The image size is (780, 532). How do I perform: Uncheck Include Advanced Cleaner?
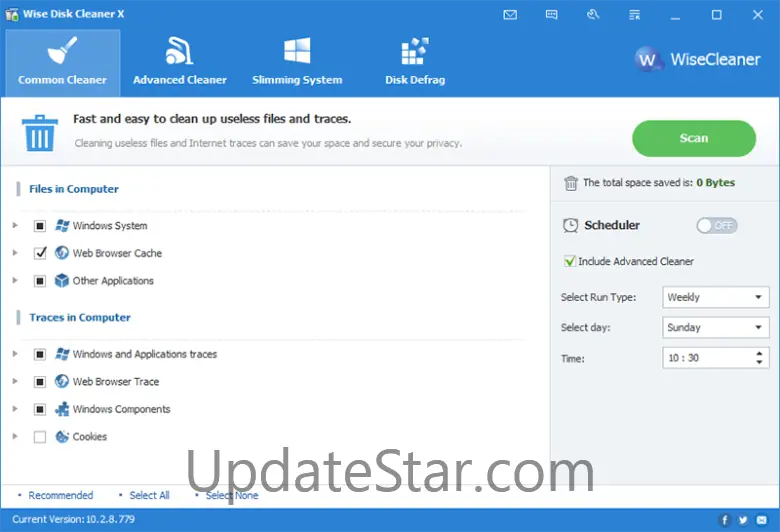click(x=570, y=261)
